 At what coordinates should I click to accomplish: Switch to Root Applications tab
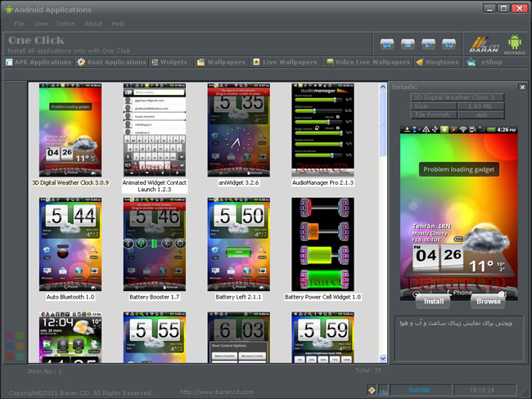[111, 62]
